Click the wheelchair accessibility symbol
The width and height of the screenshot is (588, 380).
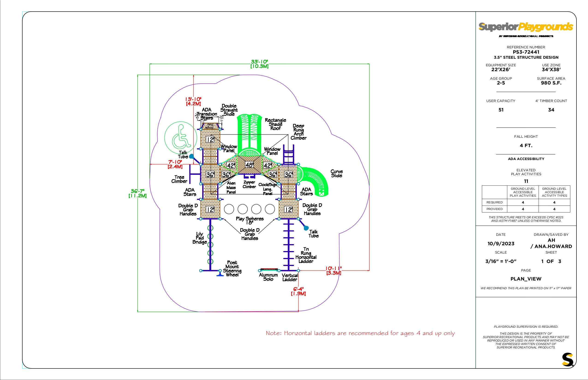(x=181, y=137)
